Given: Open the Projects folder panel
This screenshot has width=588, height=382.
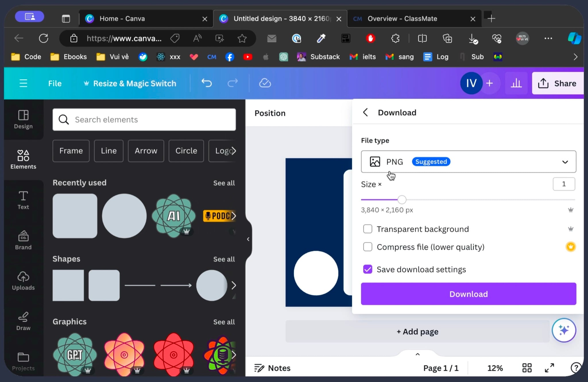Looking at the screenshot, I should (x=23, y=361).
